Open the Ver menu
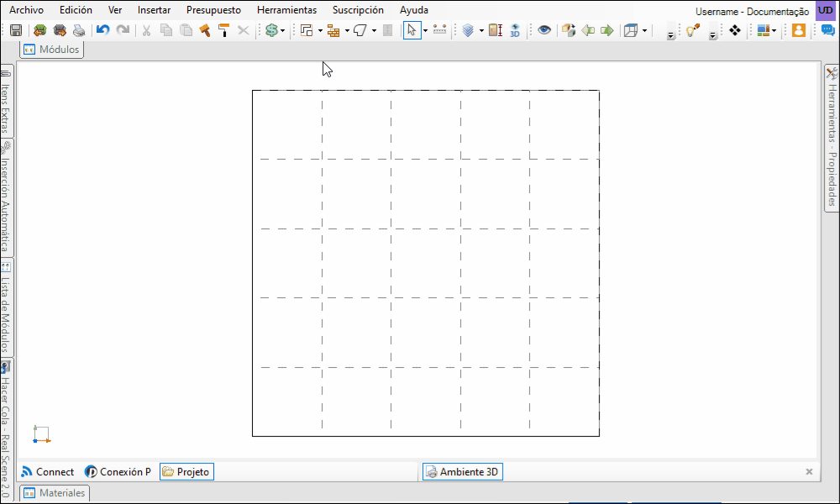 click(114, 10)
